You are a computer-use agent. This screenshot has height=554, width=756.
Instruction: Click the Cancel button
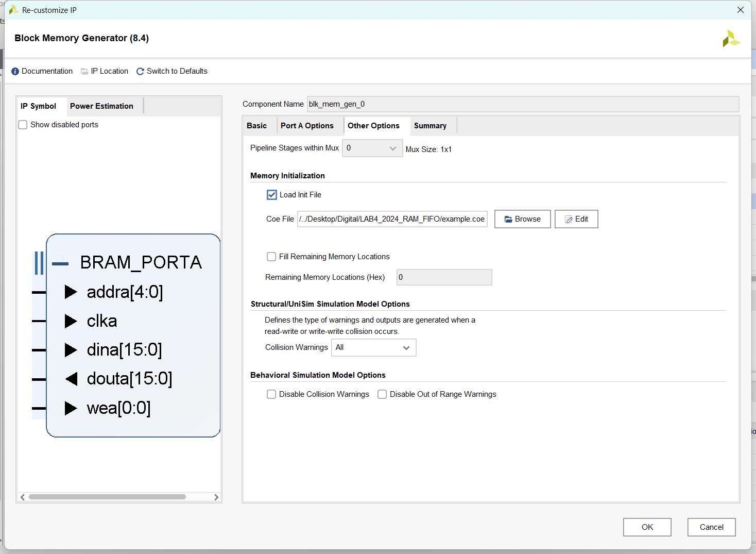pyautogui.click(x=712, y=527)
